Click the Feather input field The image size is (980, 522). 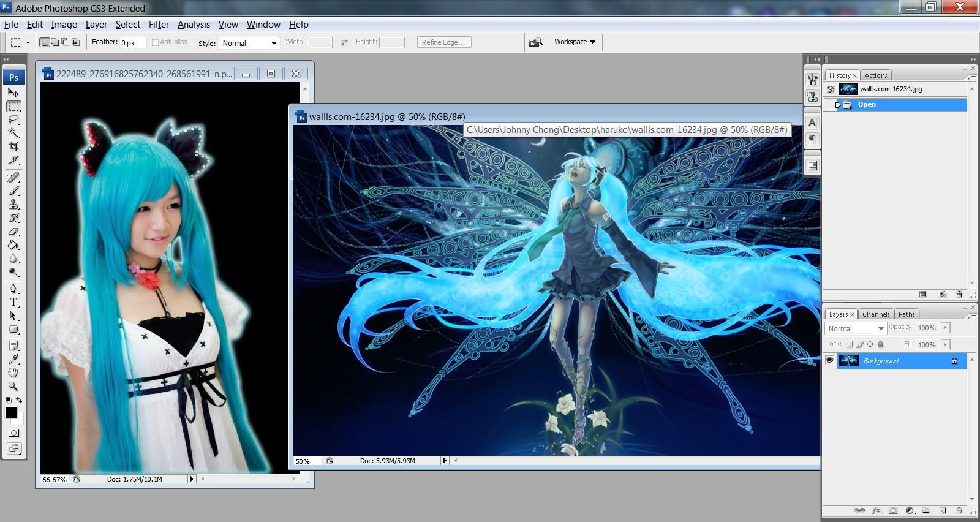pos(133,43)
